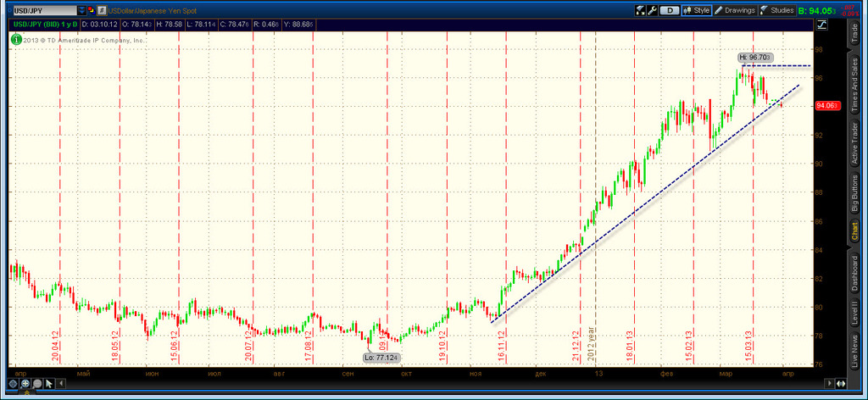Open the Big Buttons side tab
868x400 pixels.
point(855,193)
